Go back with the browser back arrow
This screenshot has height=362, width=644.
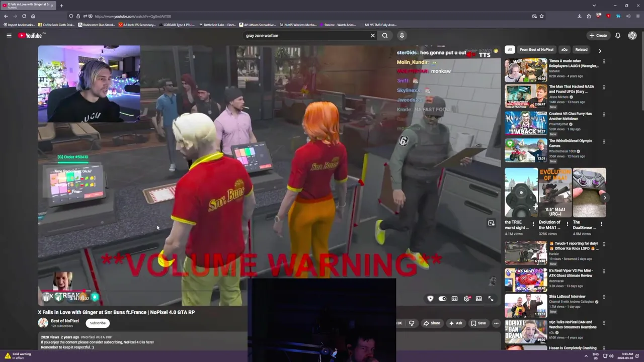pos(6,16)
